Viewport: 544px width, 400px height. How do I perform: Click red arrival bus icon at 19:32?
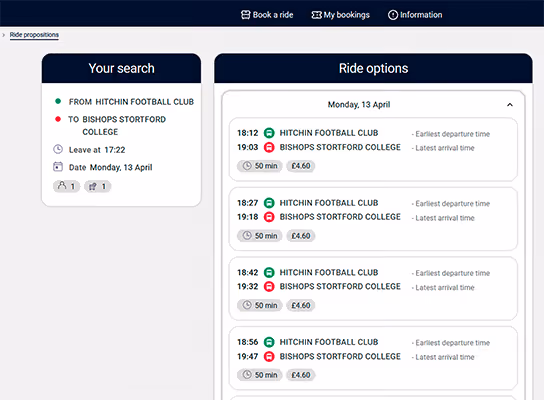click(269, 287)
